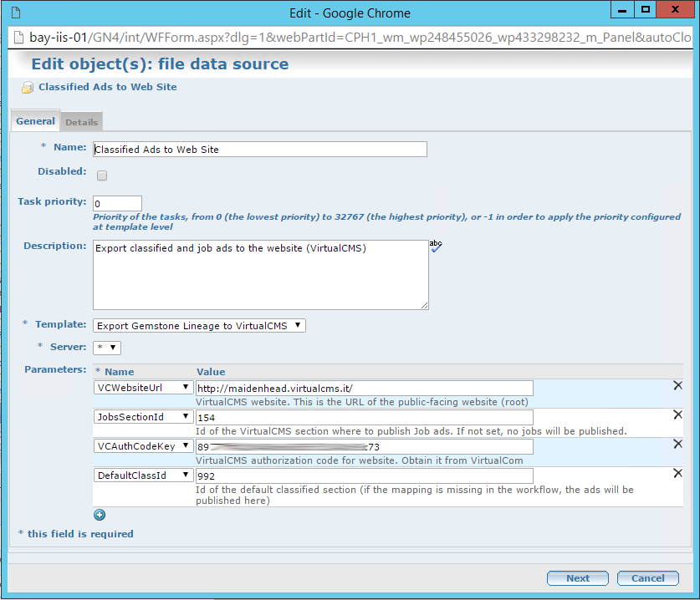
Task: Expand the DefaultClassId parameter name dropdown
Action: (143, 475)
